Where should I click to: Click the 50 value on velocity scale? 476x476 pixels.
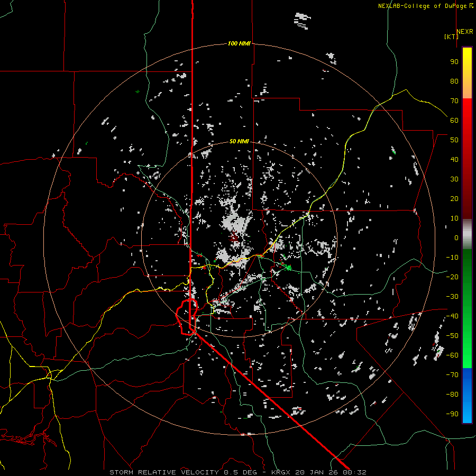coord(454,140)
